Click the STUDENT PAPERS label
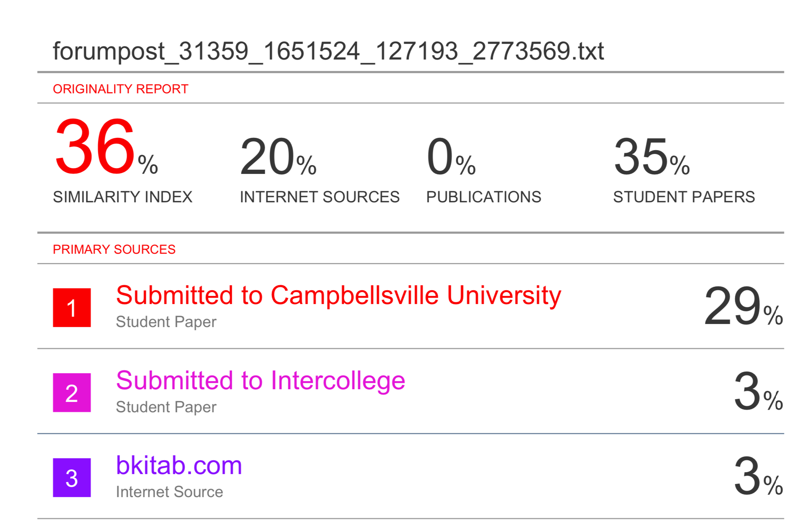Viewport: 812px width, 532px height. point(684,197)
